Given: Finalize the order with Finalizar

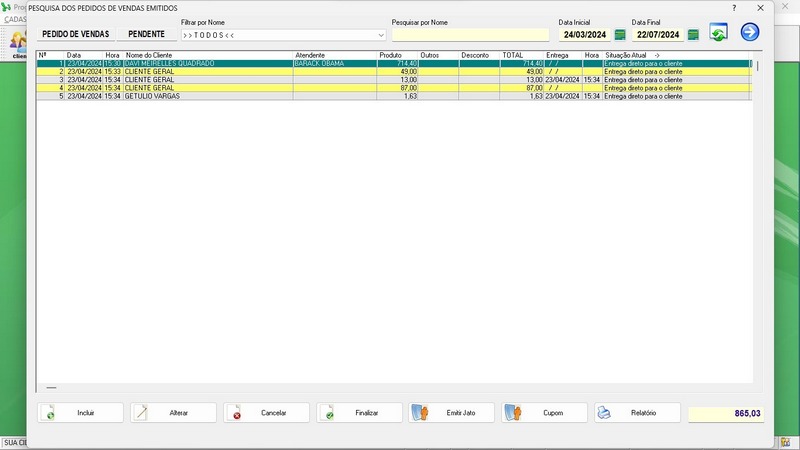Looking at the screenshot, I should pyautogui.click(x=360, y=413).
